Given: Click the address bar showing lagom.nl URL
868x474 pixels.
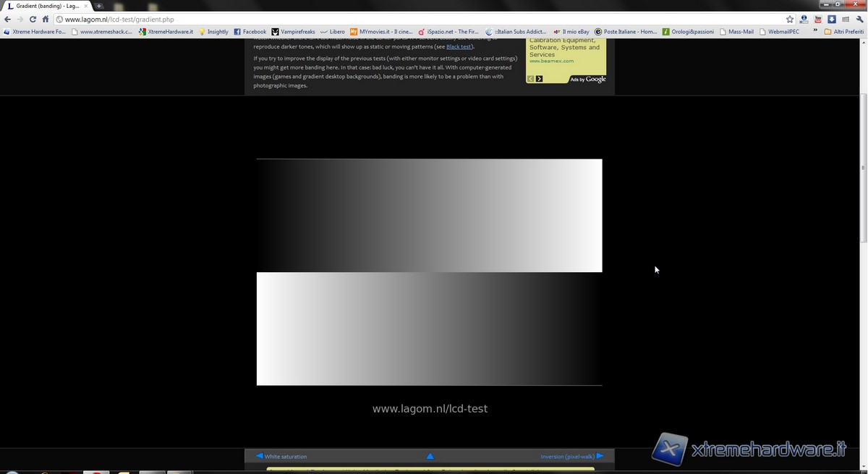Looking at the screenshot, I should [x=420, y=20].
